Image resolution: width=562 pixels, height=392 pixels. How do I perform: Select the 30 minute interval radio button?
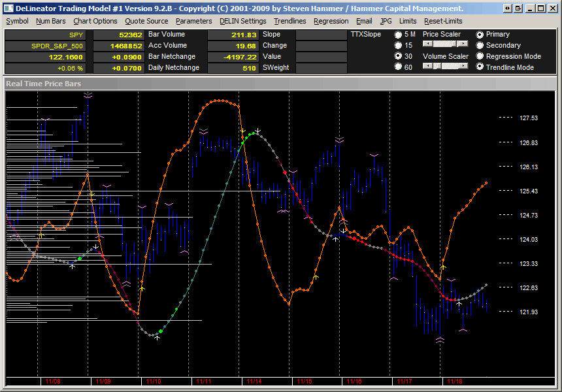click(398, 56)
